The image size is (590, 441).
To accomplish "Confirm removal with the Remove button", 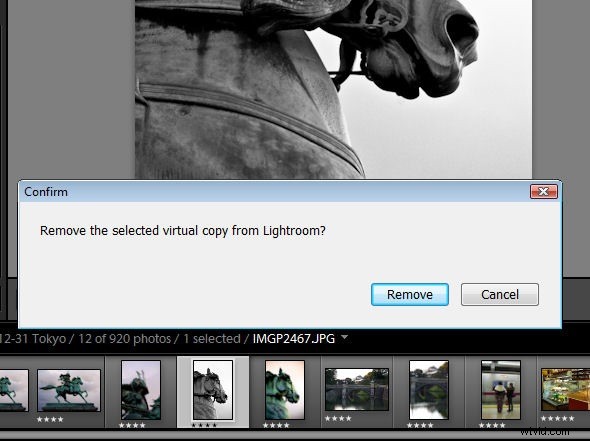I will tap(409, 294).
